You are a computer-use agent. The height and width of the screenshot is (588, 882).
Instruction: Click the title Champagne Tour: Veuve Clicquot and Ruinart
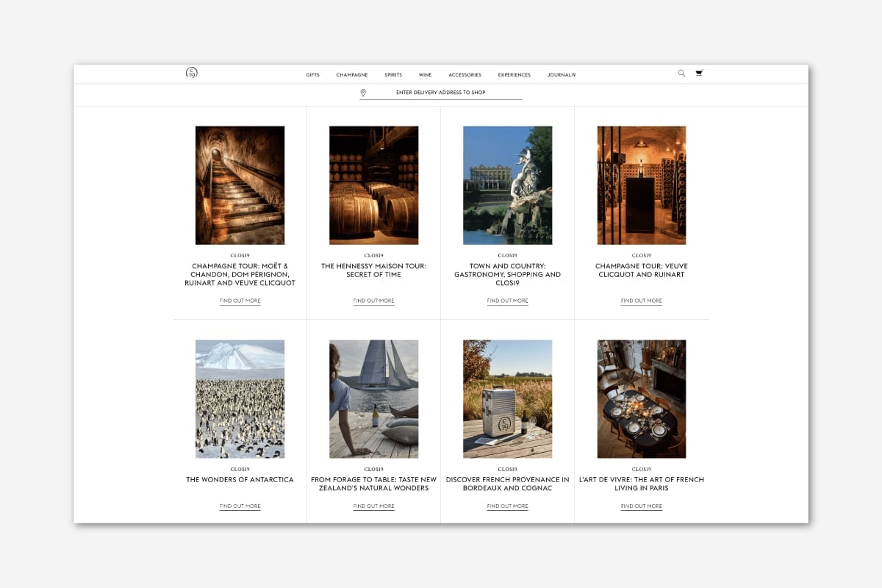tap(641, 270)
